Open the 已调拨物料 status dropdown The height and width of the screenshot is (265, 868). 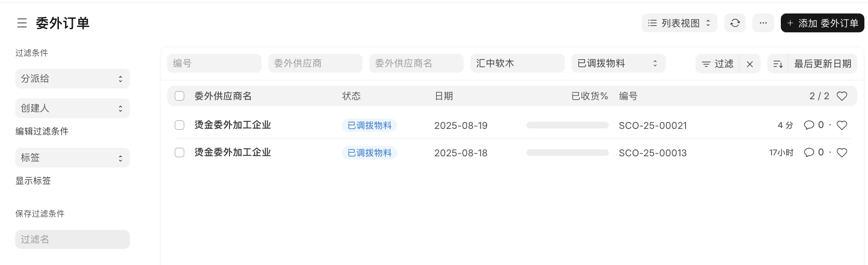coord(618,63)
